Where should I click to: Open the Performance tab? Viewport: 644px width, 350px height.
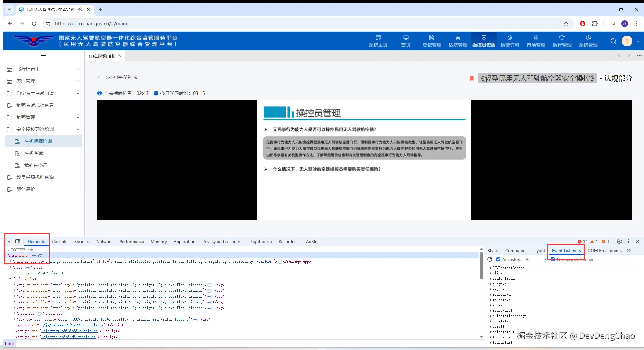point(132,241)
